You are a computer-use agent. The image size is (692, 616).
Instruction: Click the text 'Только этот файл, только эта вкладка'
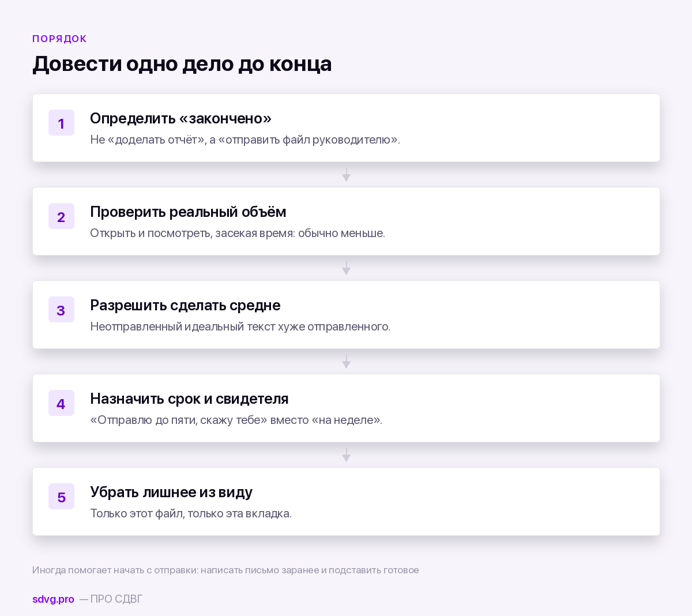click(190, 513)
